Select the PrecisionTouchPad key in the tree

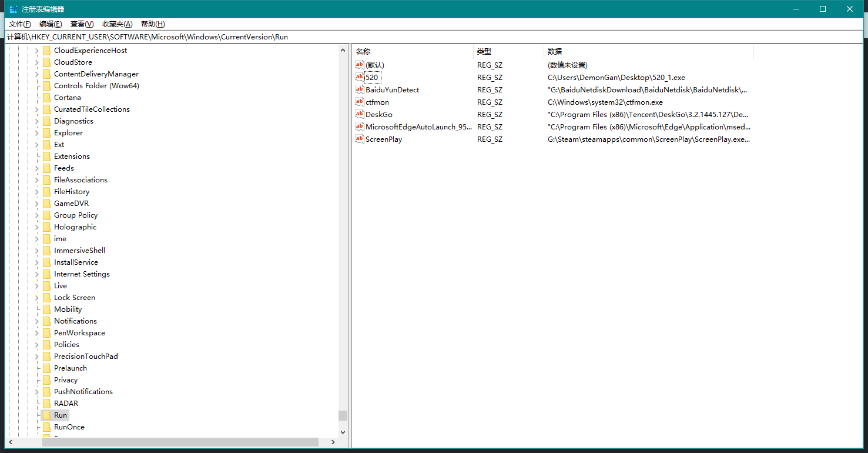tap(86, 356)
